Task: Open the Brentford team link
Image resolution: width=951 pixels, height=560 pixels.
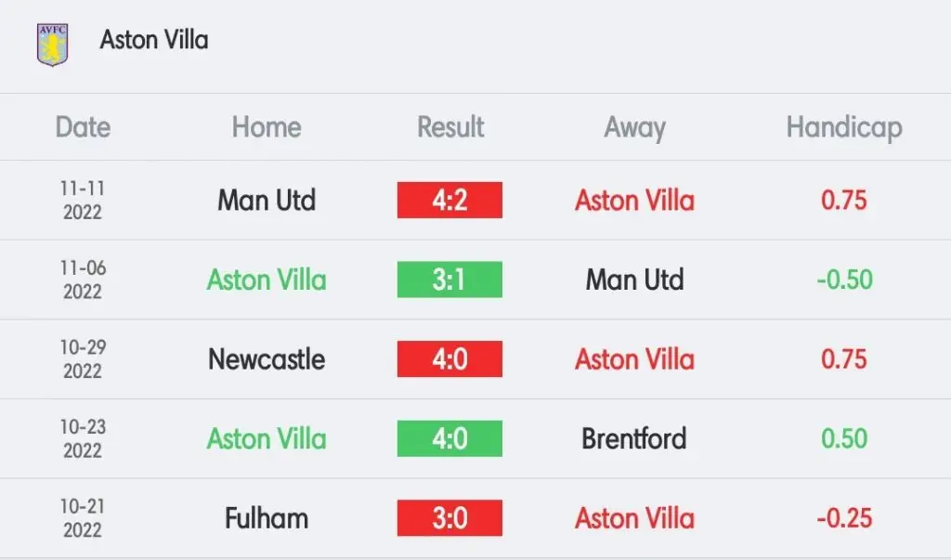Action: tap(634, 438)
